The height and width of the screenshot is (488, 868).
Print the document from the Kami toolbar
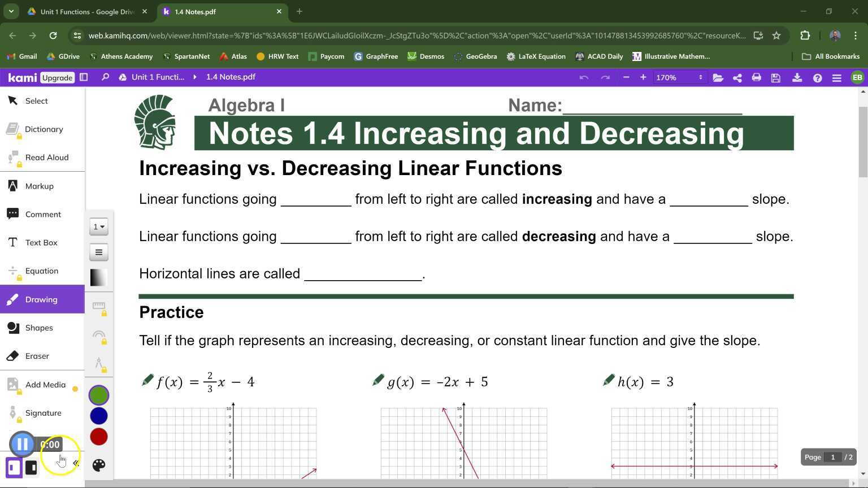point(756,77)
